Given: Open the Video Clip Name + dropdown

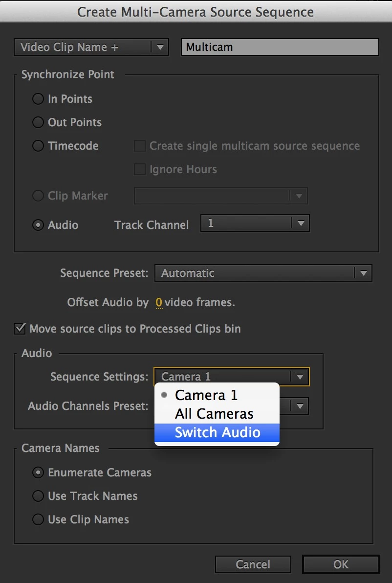Looking at the screenshot, I should coord(91,47).
